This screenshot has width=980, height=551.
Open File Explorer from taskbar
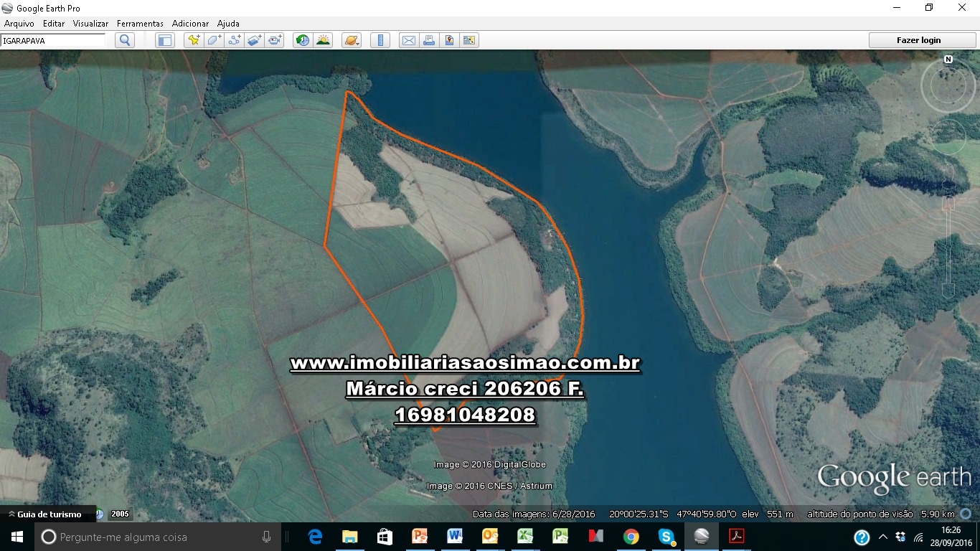click(x=349, y=537)
